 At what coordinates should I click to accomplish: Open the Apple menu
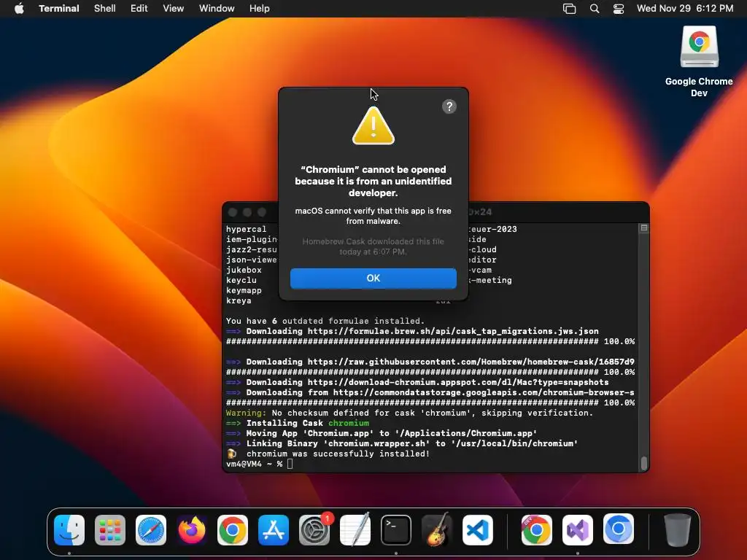click(x=19, y=9)
